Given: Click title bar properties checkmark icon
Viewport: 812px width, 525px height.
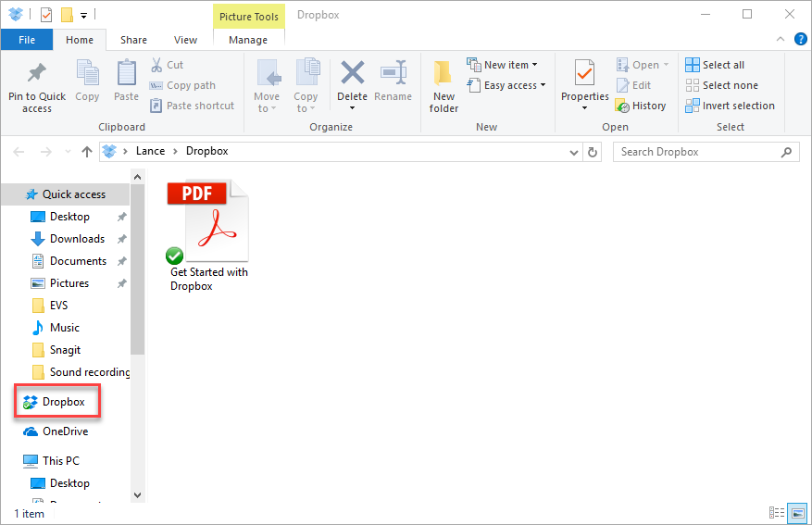Looking at the screenshot, I should click(x=46, y=15).
